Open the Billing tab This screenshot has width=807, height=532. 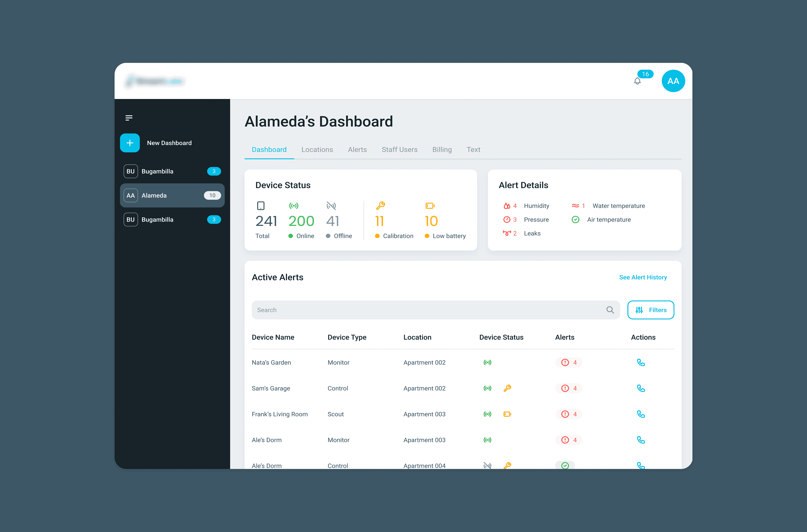442,150
